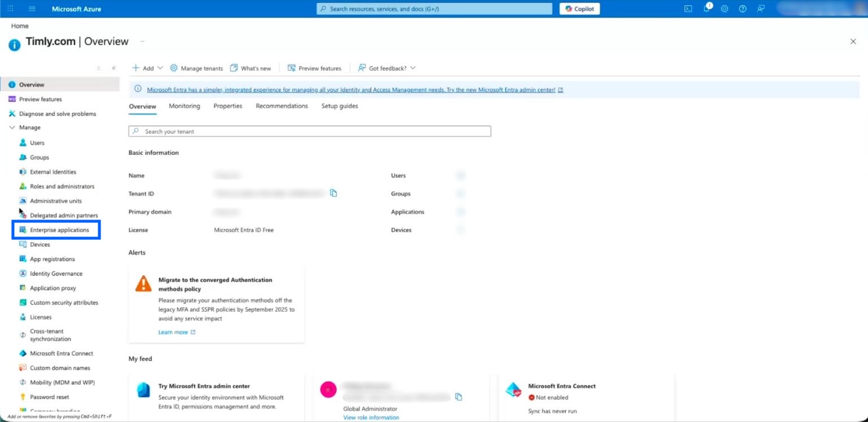Copy the Tenant ID to clipboard

tap(333, 193)
